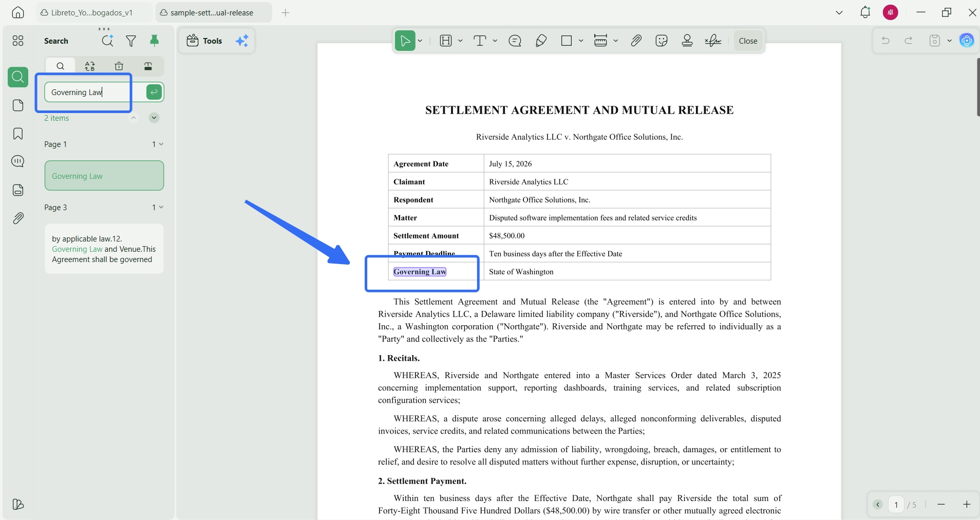Screen dimensions: 980x520
Task: Click the attachment paperclip in the annotation toolbar
Action: [636, 41]
